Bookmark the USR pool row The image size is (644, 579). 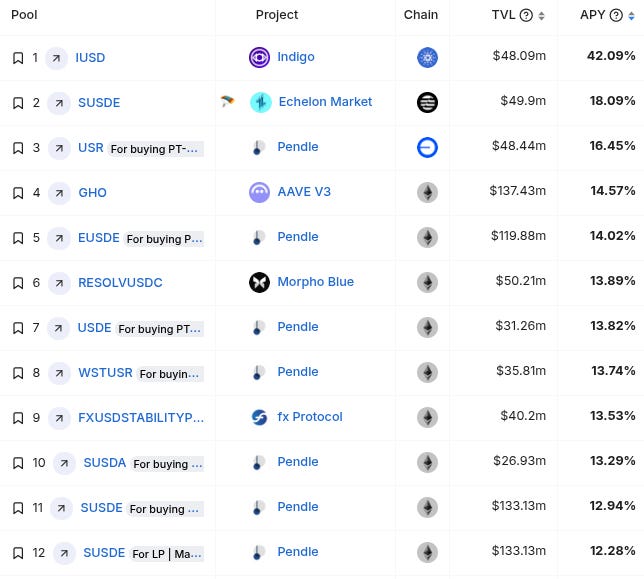click(x=18, y=148)
